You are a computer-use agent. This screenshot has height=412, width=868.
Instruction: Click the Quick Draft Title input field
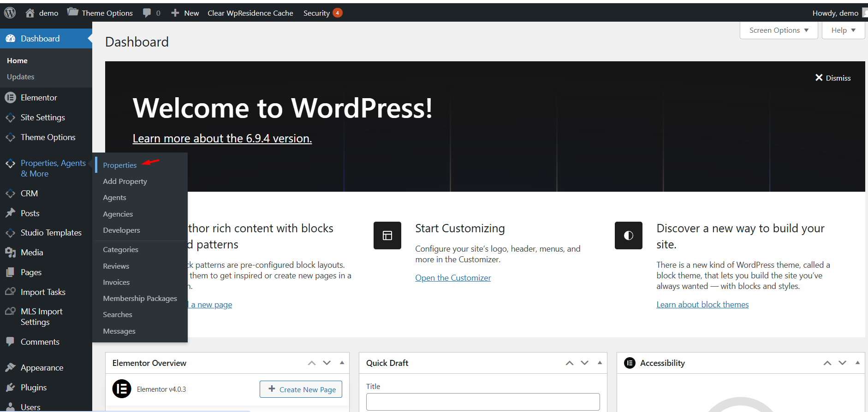point(482,401)
